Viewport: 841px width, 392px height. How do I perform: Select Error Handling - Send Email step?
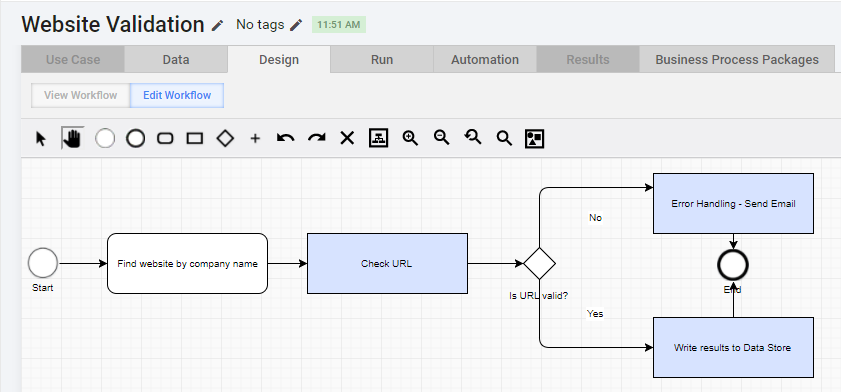coord(733,203)
